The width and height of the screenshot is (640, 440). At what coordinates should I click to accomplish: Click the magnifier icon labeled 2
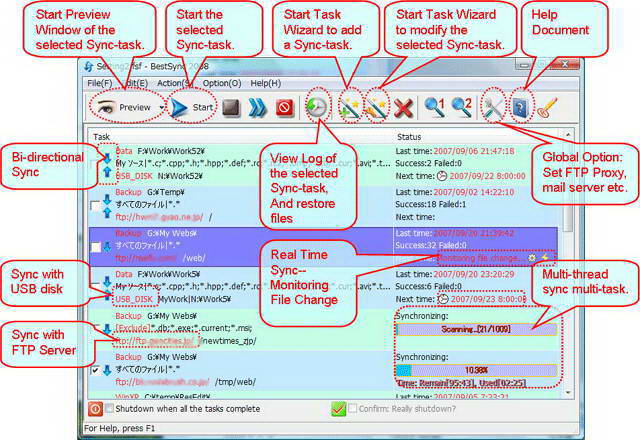pos(461,108)
